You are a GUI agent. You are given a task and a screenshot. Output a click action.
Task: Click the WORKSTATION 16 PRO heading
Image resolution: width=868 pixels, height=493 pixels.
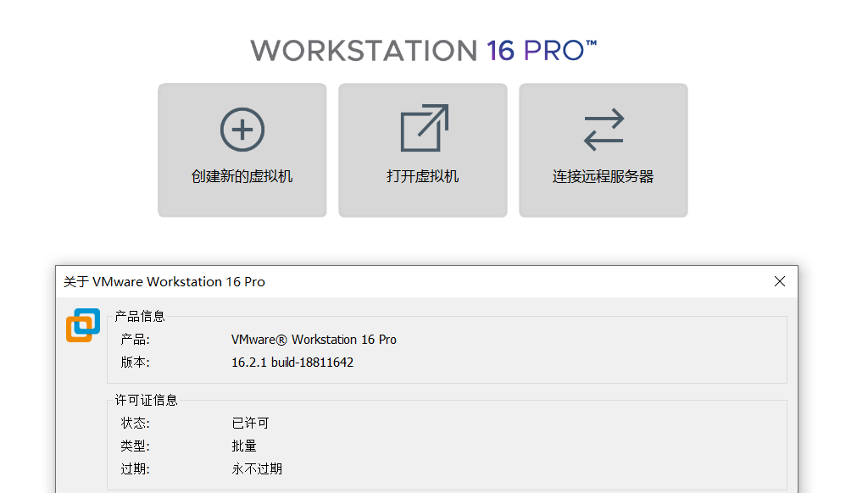tap(424, 50)
